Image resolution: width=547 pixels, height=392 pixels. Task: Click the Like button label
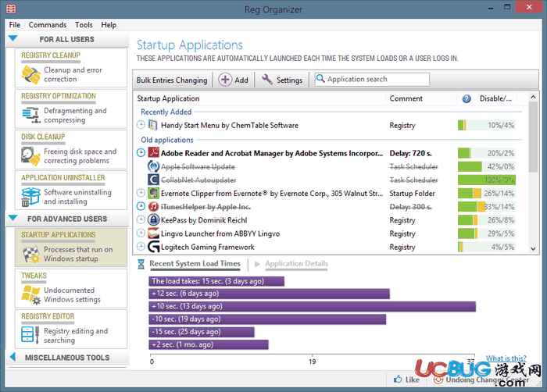pos(413,380)
